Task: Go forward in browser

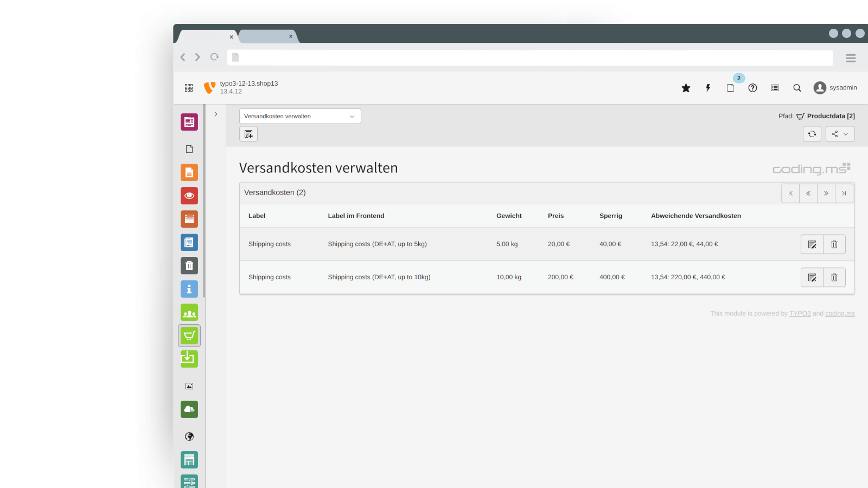Action: [197, 57]
